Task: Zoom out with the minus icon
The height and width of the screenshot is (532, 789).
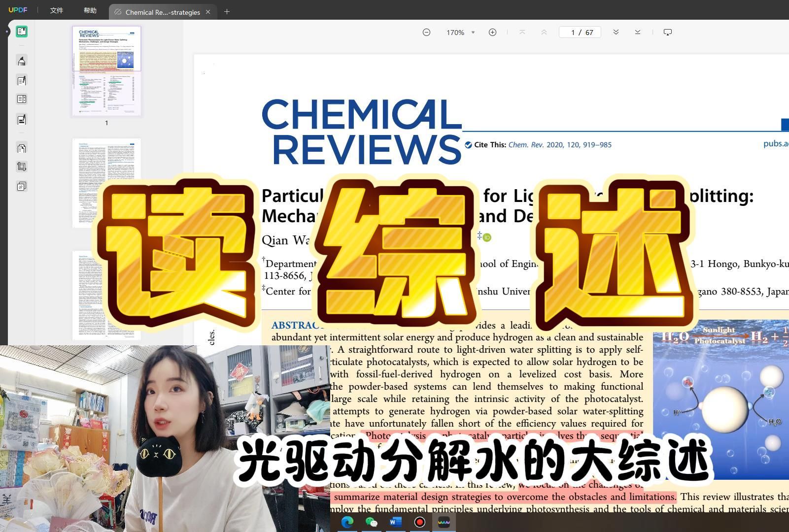Action: (x=426, y=32)
